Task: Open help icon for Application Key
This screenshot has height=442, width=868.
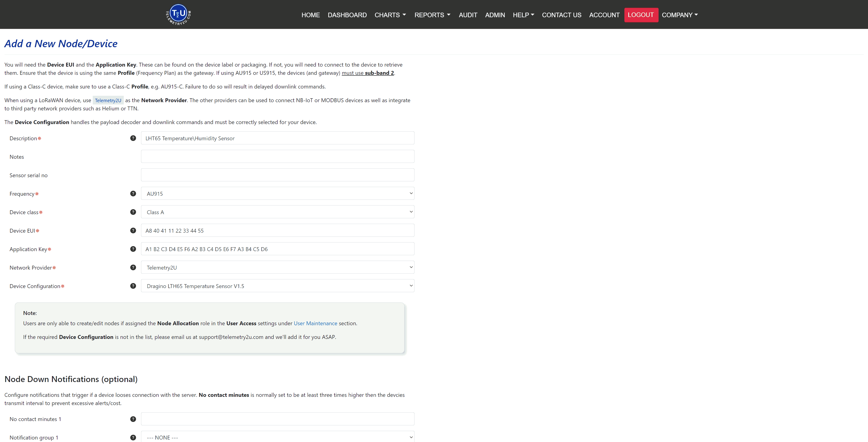Action: [x=133, y=249]
